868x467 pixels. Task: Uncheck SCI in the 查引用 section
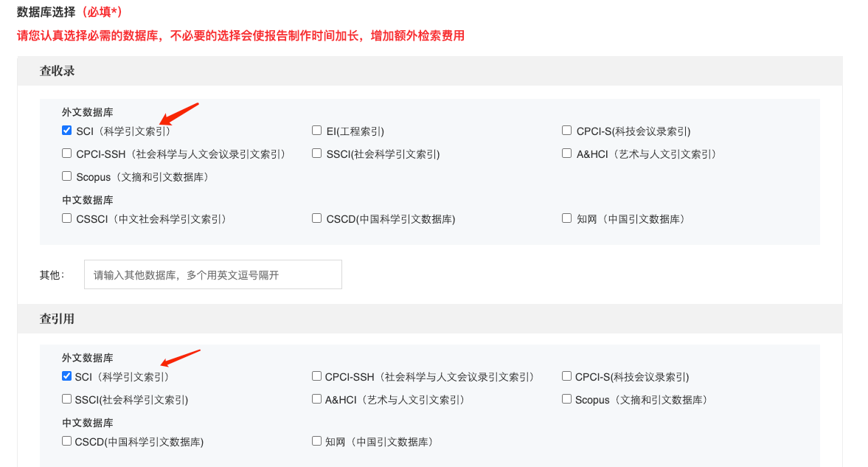66,376
